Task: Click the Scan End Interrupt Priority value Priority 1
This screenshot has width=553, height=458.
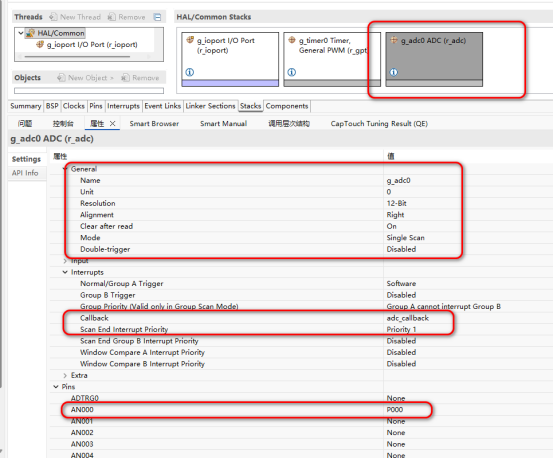Action: point(401,329)
